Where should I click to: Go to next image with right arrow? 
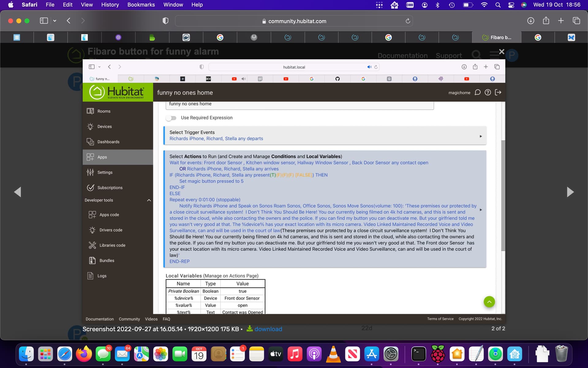570,192
